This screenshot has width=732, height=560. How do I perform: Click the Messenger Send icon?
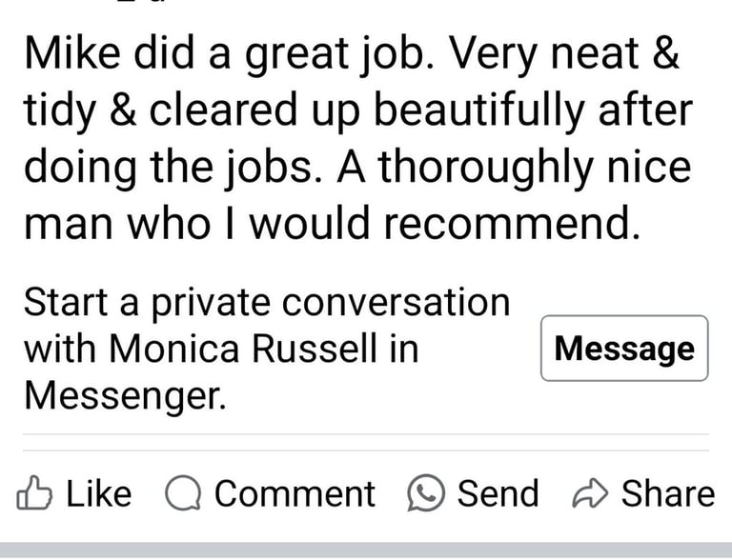click(425, 493)
